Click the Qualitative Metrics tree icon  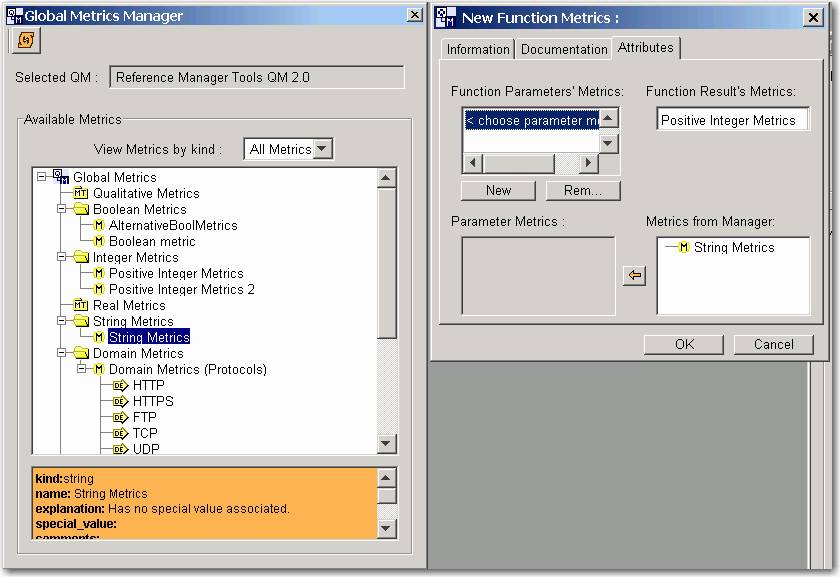pyautogui.click(x=81, y=193)
